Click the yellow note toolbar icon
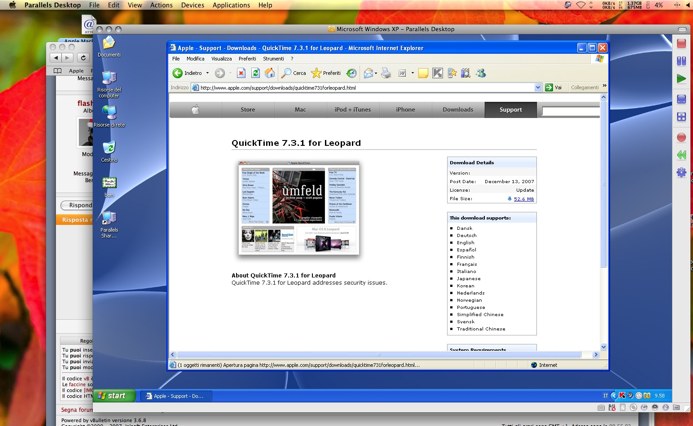 [423, 73]
